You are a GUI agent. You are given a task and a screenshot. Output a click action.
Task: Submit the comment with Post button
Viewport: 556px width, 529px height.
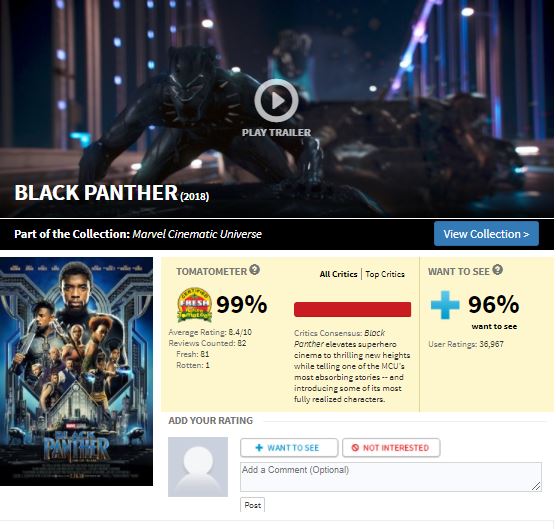coord(252,505)
